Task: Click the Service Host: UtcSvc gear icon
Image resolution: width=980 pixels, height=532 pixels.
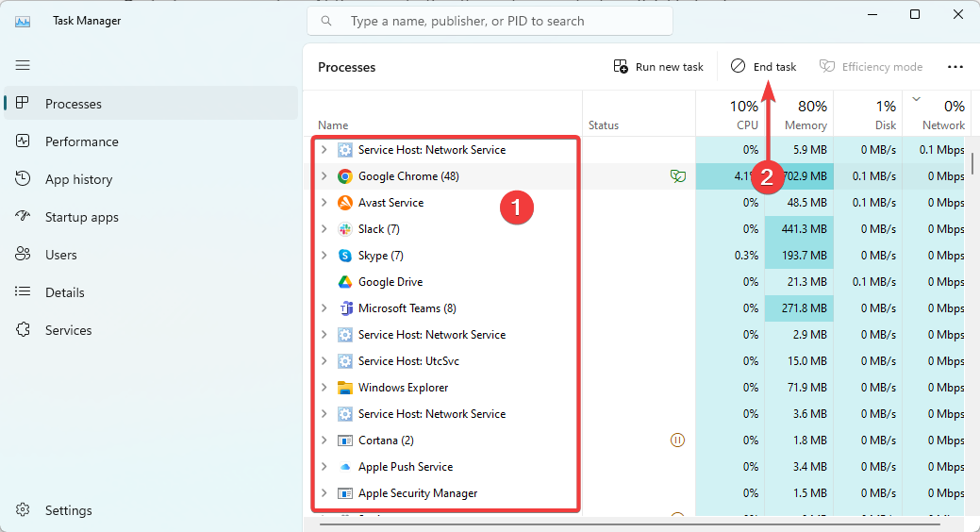Action: tap(345, 360)
